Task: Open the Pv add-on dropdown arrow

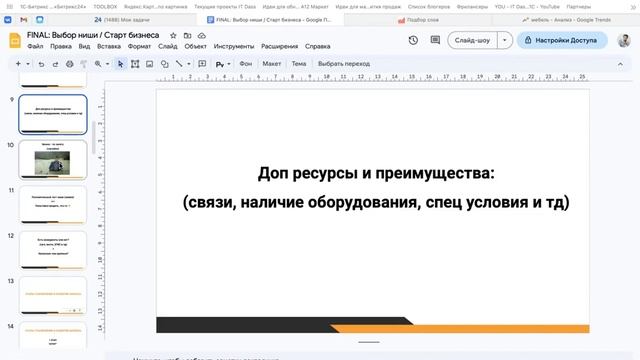Action: (229, 64)
